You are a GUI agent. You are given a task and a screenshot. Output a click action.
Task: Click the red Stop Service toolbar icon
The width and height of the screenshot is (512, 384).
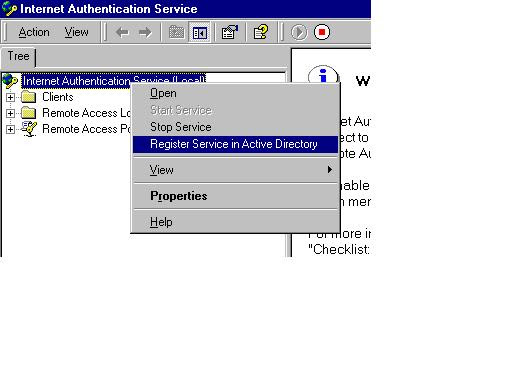322,32
